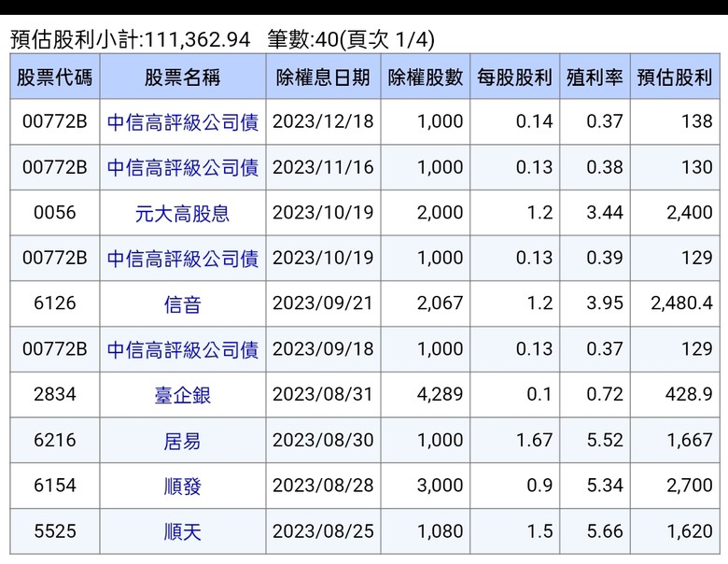Click the 除權股數 column header

(x=426, y=78)
